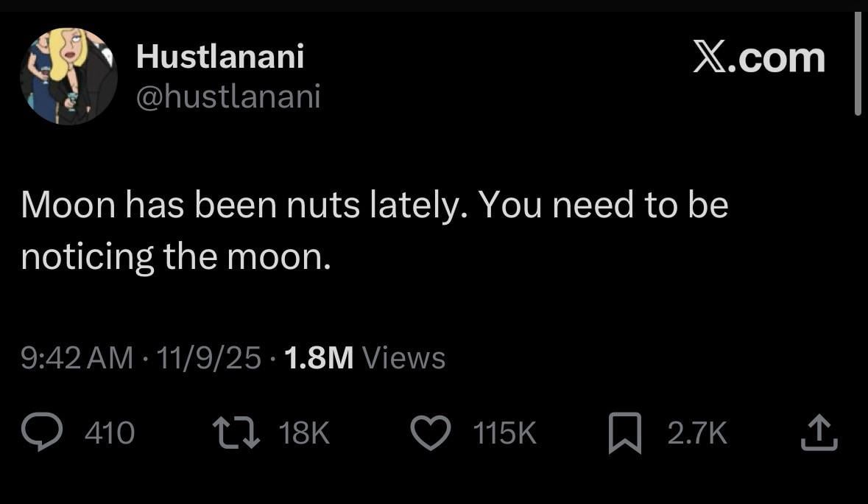Click the X logo in the corner

click(x=710, y=57)
